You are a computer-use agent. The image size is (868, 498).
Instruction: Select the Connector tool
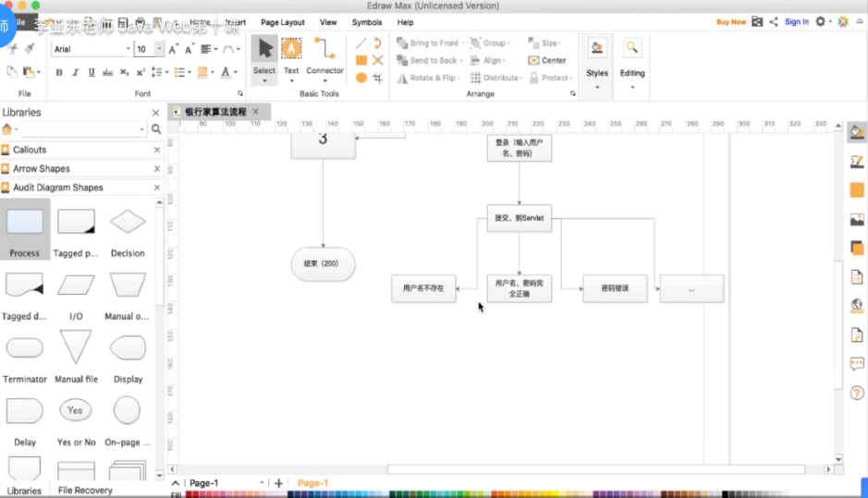324,56
